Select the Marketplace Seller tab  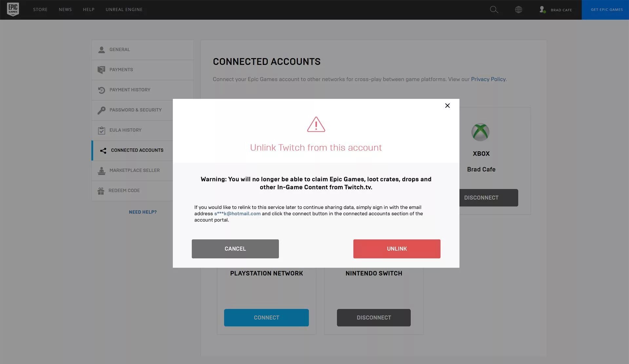pos(132,171)
